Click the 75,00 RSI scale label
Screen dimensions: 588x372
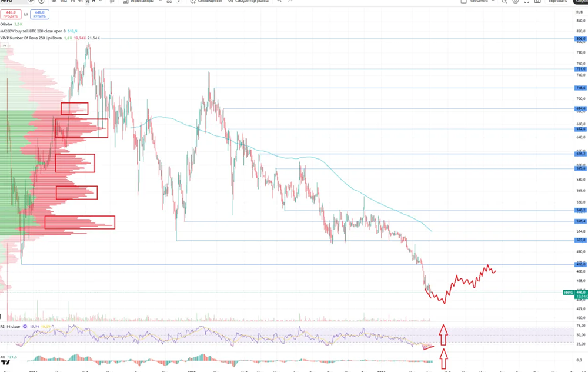581,325
